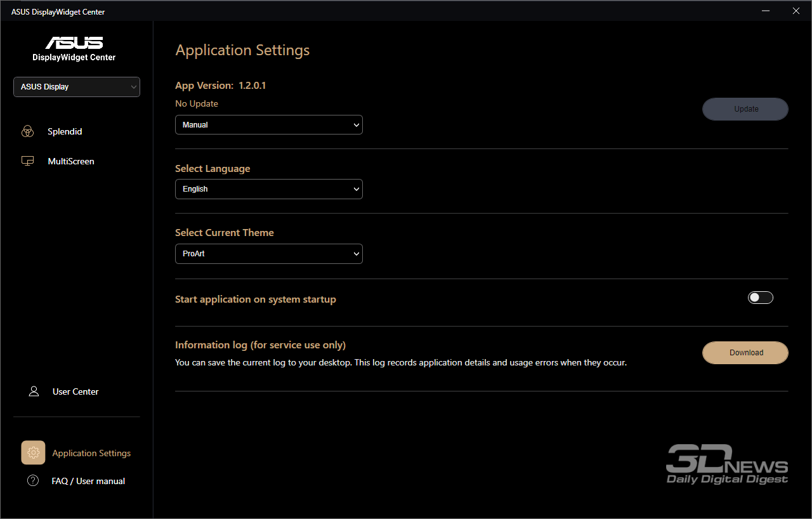Open FAQ / User manual
This screenshot has width=812, height=519.
pos(88,481)
